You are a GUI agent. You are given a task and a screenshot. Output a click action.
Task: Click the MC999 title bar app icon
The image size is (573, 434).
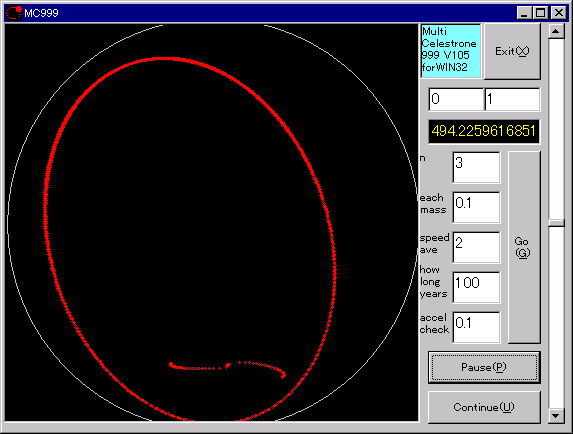(x=14, y=13)
